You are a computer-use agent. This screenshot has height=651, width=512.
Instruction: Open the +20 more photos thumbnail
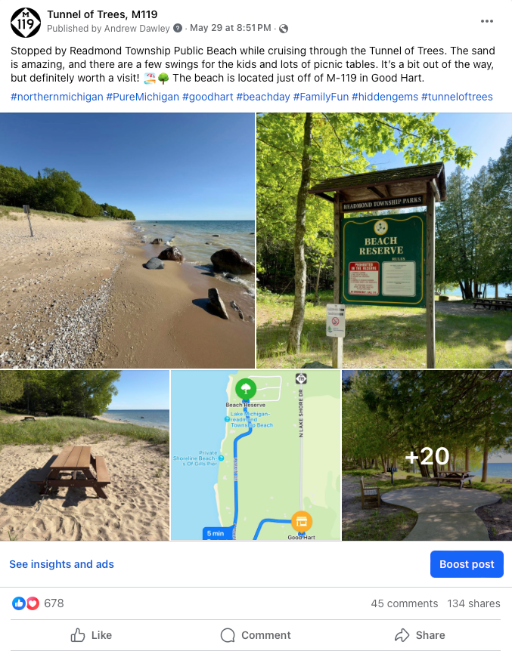pos(427,455)
